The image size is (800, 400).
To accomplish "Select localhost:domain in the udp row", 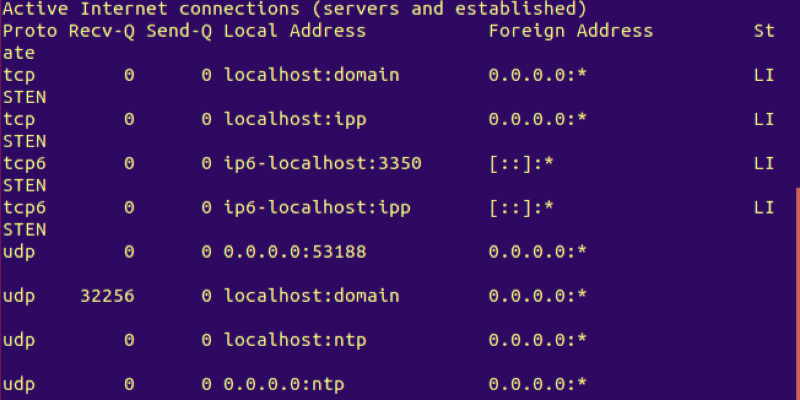I will tap(311, 296).
